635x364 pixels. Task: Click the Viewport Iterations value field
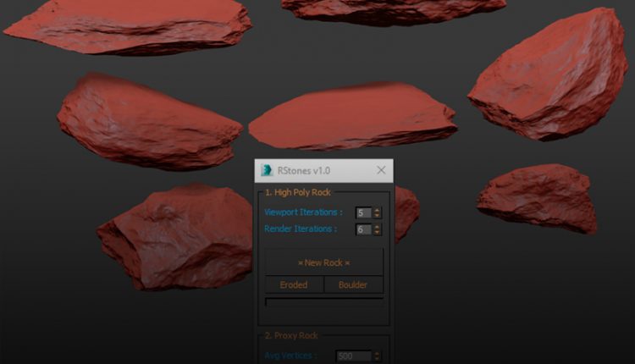pyautogui.click(x=363, y=213)
